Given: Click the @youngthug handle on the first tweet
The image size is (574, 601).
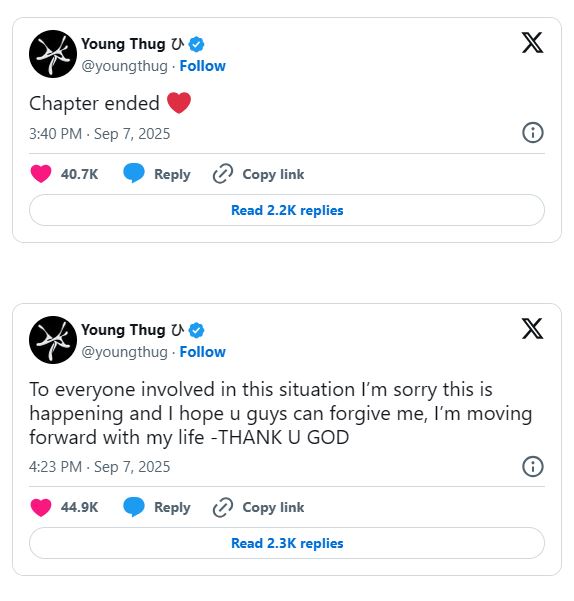Looking at the screenshot, I should (x=125, y=66).
